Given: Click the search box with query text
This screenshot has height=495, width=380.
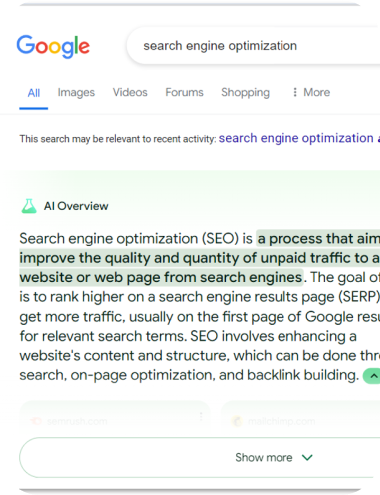Looking at the screenshot, I should pos(253,46).
